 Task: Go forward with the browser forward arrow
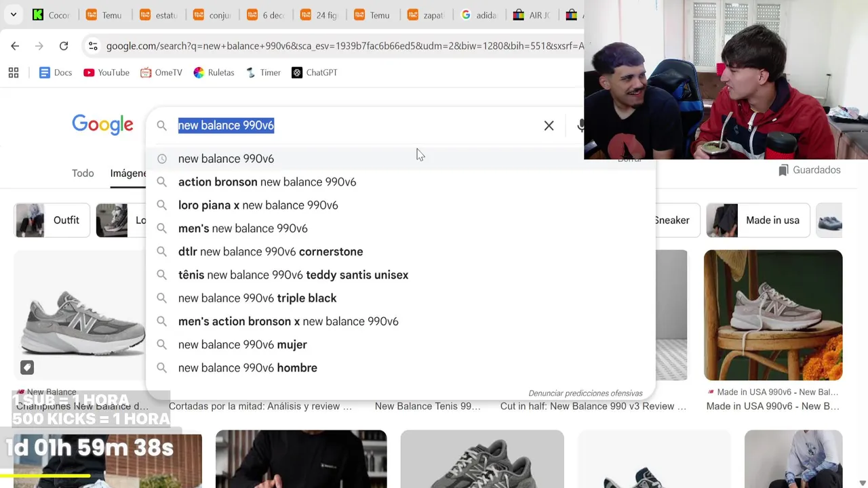coord(39,46)
